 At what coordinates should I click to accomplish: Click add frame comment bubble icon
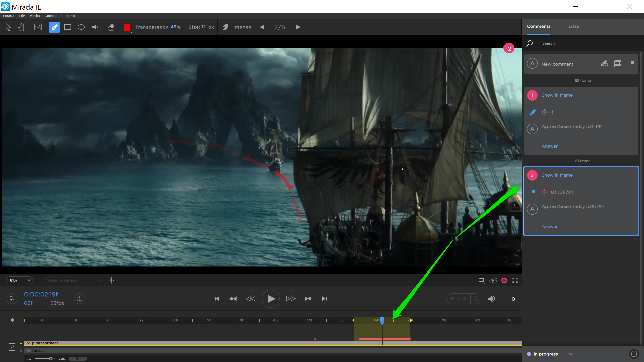point(618,63)
